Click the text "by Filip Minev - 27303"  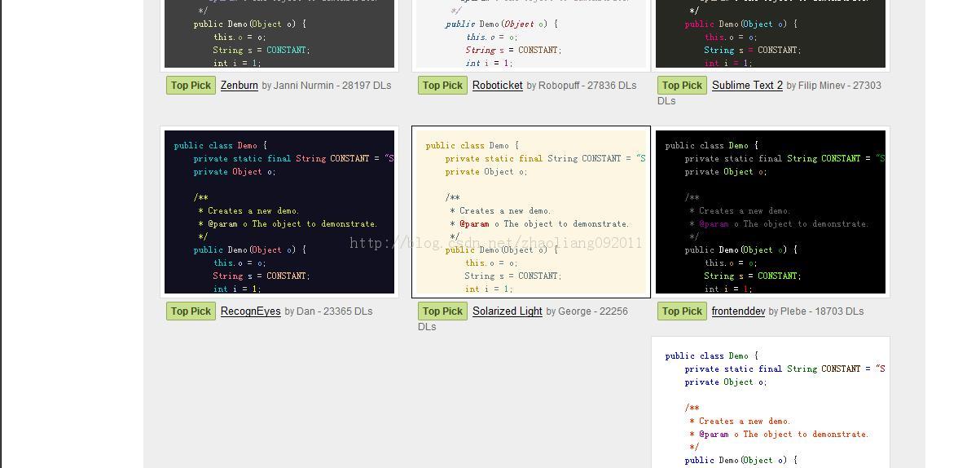[x=834, y=86]
